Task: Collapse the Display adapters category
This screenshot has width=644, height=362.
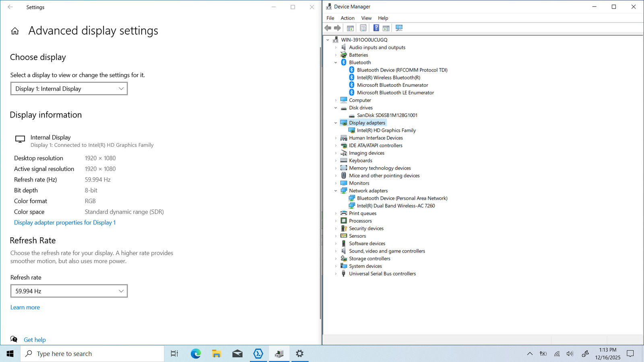Action: (x=336, y=123)
